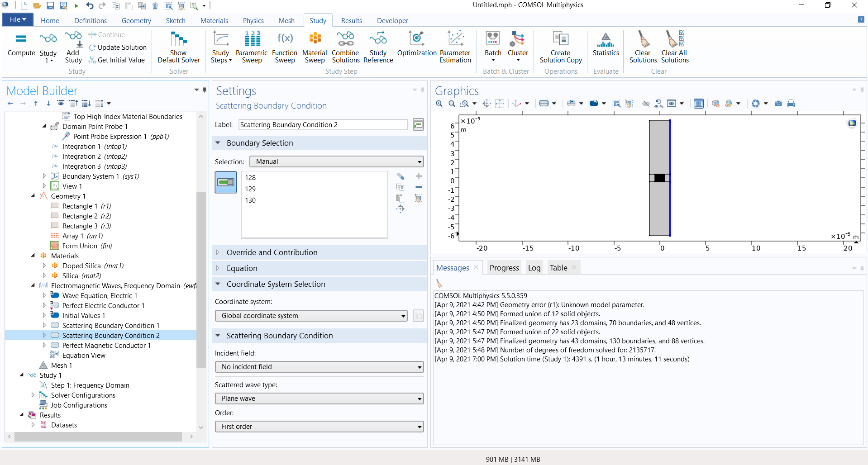Open Selection Manual dropdown
Viewport: 868px width, 465px height.
[x=336, y=161]
